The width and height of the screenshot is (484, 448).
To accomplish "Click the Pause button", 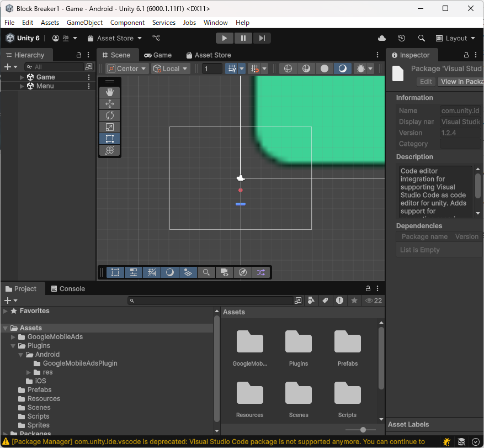I will (243, 38).
